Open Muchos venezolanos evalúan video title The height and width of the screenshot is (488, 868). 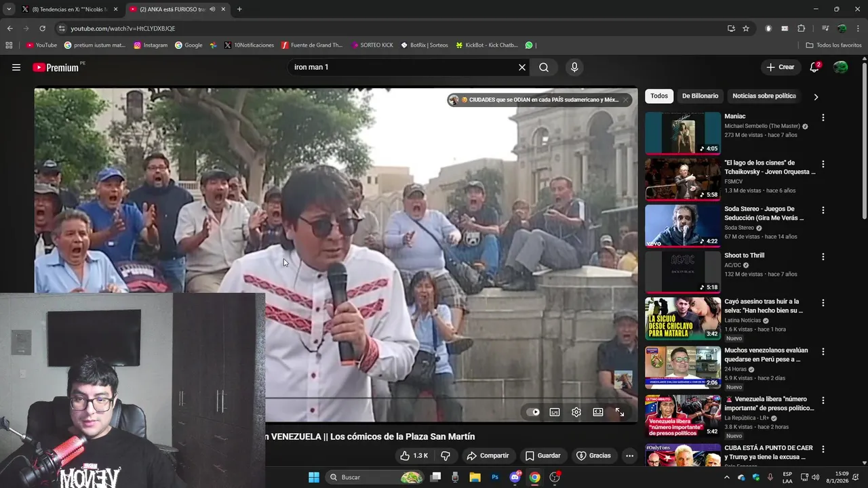click(766, 354)
